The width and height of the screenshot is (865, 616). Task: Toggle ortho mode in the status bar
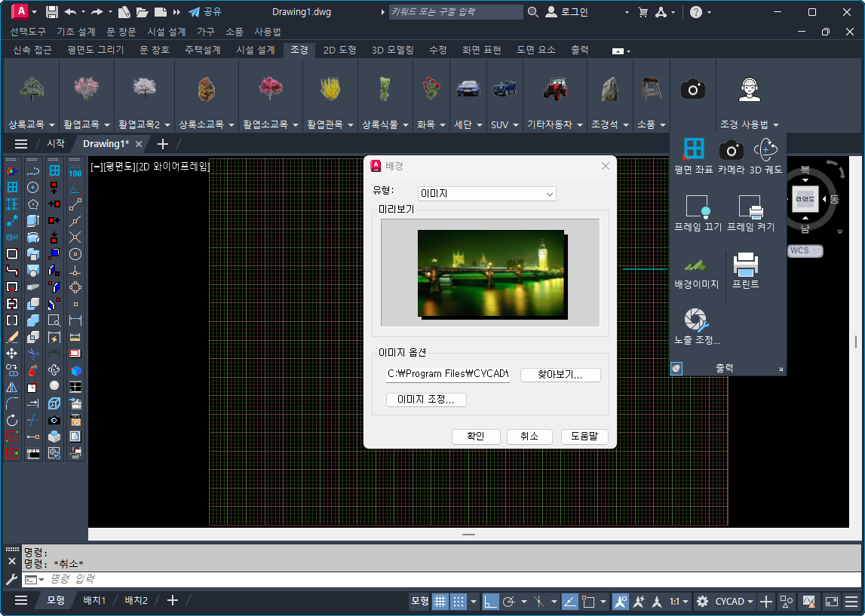491,602
